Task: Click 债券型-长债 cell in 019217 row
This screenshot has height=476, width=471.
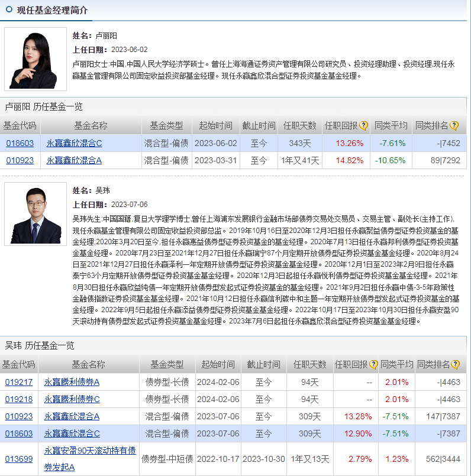Action: [167, 382]
